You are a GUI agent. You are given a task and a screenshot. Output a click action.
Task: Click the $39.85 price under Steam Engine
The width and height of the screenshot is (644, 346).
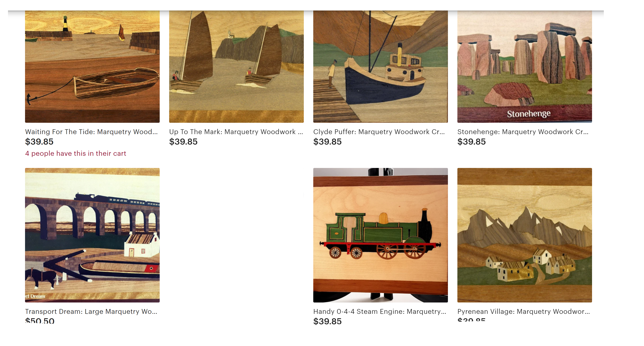pyautogui.click(x=328, y=321)
